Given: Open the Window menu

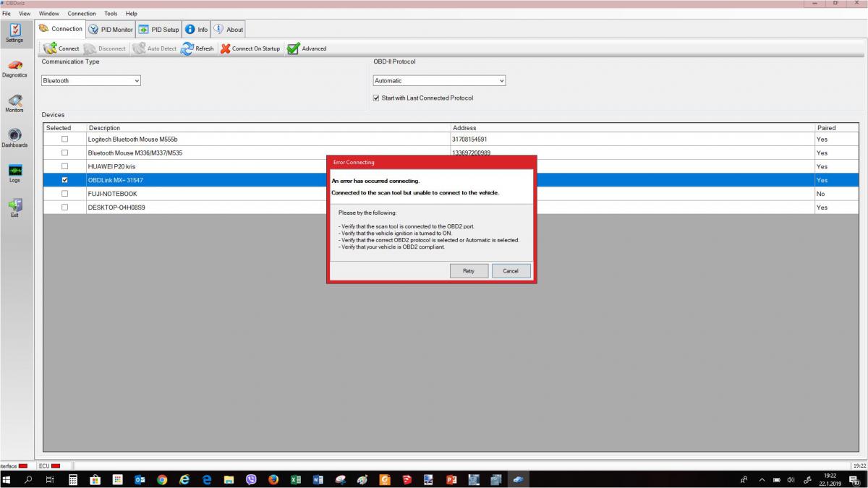Looking at the screenshot, I should pos(49,14).
